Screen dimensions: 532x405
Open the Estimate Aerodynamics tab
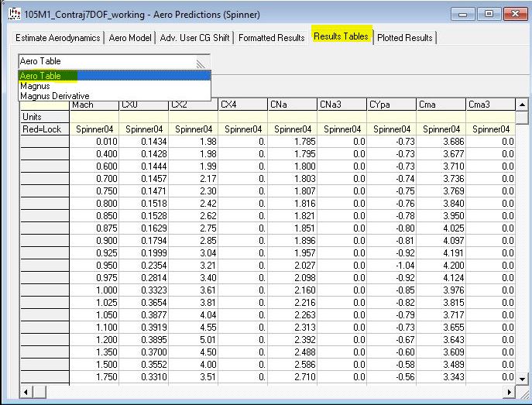pyautogui.click(x=58, y=38)
